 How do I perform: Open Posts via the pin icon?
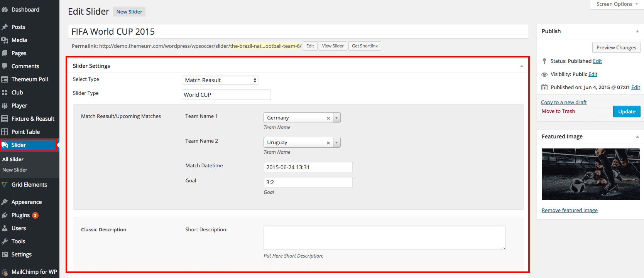coord(5,27)
